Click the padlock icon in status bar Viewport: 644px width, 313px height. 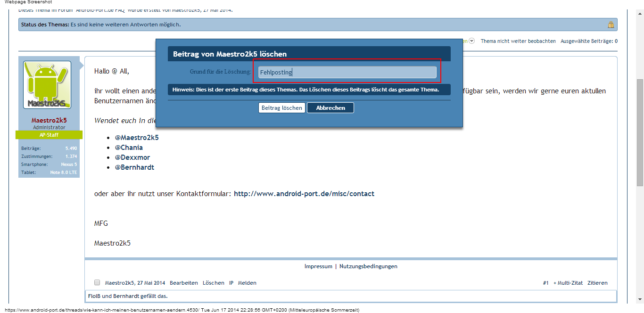pos(611,25)
